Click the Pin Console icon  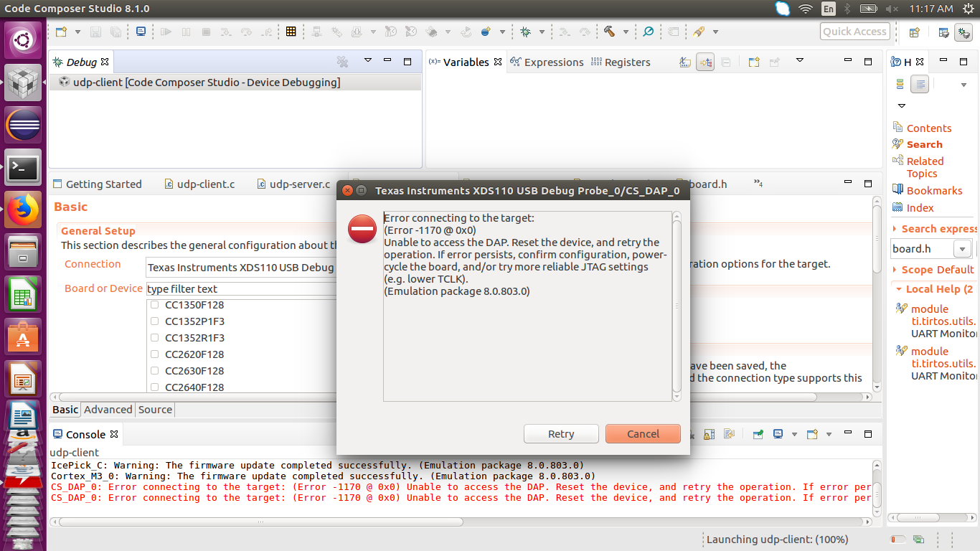coord(758,434)
